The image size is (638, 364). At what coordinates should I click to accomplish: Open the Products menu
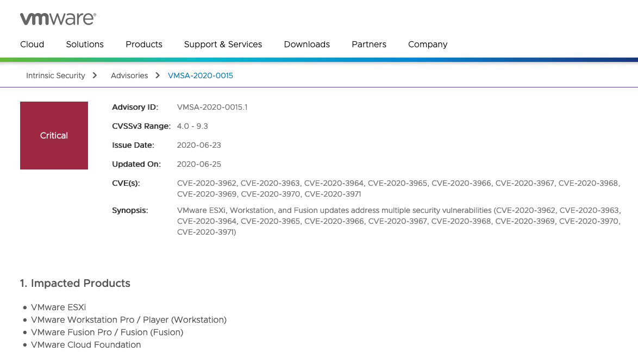tap(144, 45)
